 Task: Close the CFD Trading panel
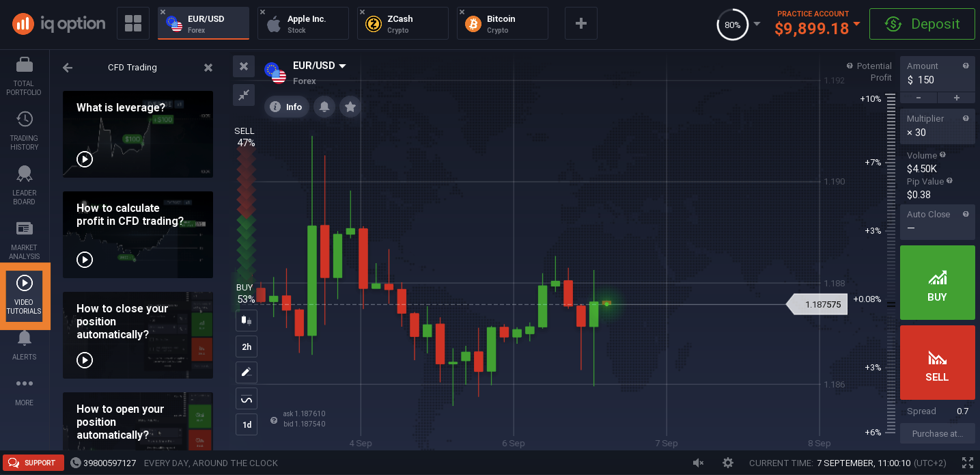208,68
